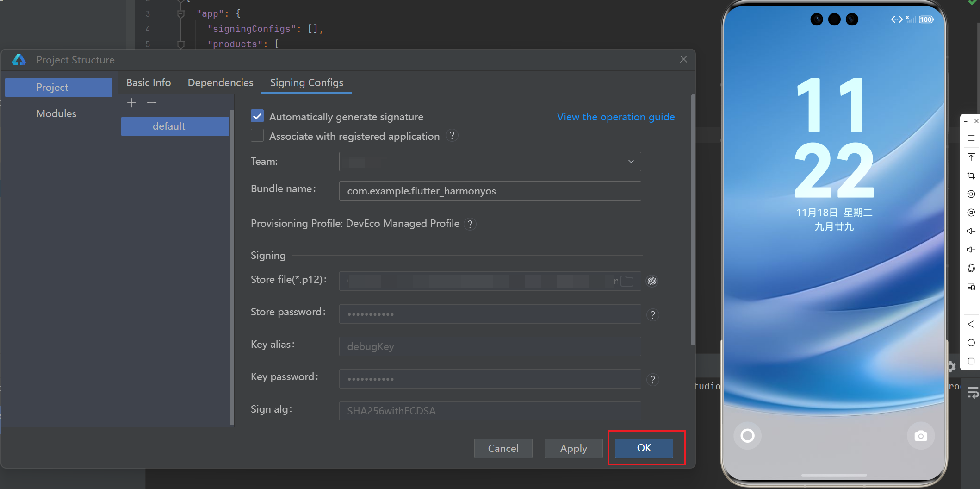Viewport: 980px width, 489px height.
Task: Click the remove signing config minus icon
Action: click(152, 103)
